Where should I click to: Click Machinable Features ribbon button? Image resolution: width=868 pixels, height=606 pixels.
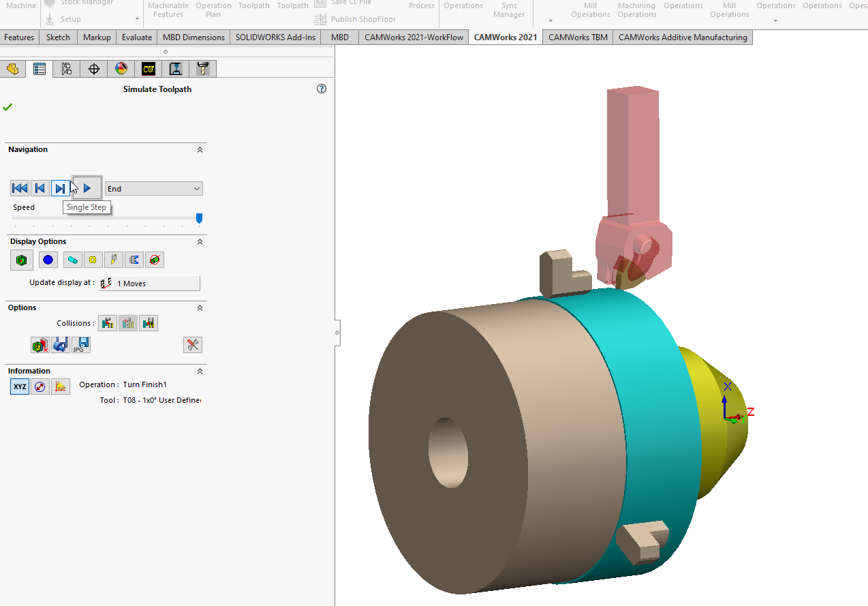click(x=168, y=10)
